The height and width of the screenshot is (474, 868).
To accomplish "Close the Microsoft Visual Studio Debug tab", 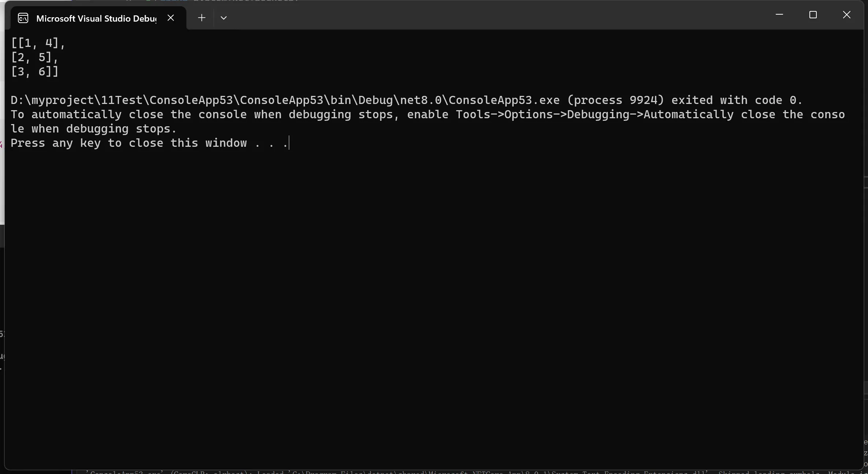I will click(171, 18).
